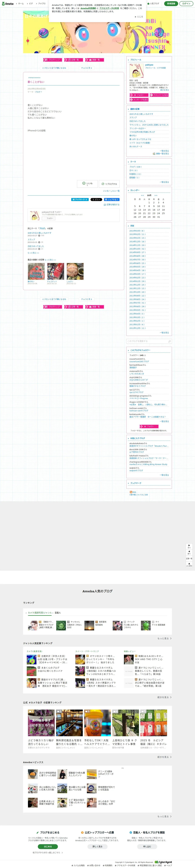
Task: Share the post with the X ポスト button
Action: pyautogui.click(x=96, y=200)
